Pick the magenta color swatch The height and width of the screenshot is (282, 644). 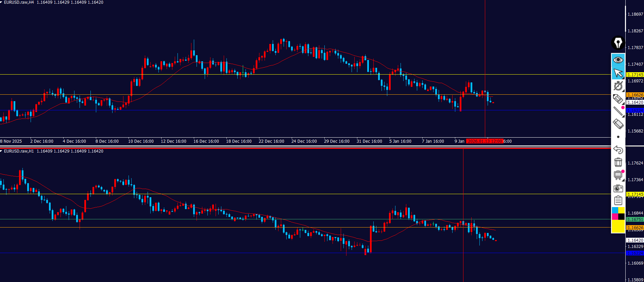click(x=615, y=217)
